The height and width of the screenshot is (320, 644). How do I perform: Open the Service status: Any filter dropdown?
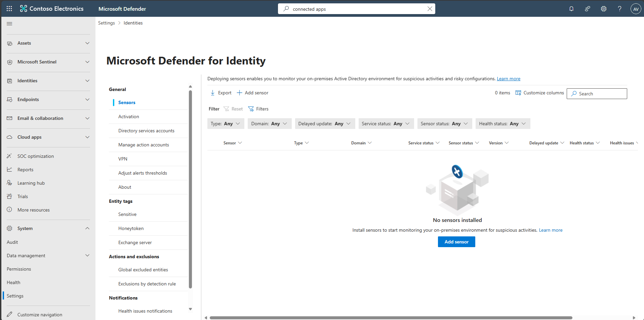pyautogui.click(x=386, y=124)
